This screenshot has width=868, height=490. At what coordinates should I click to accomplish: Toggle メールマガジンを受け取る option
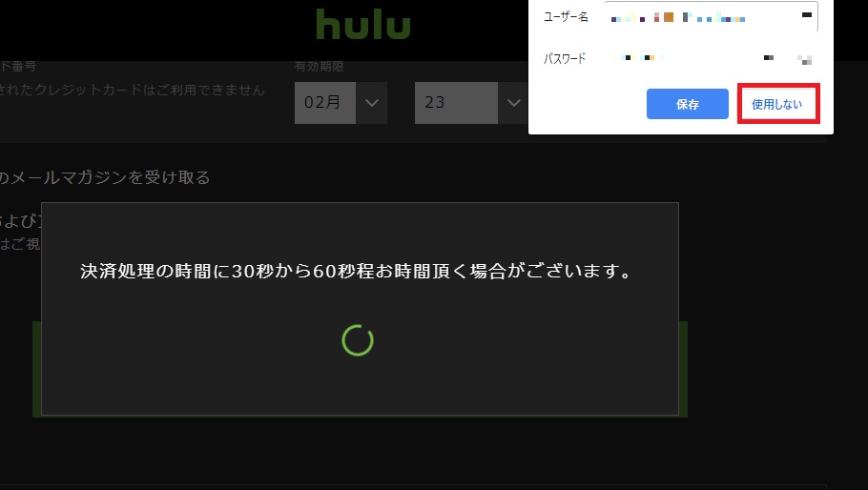tap(105, 177)
